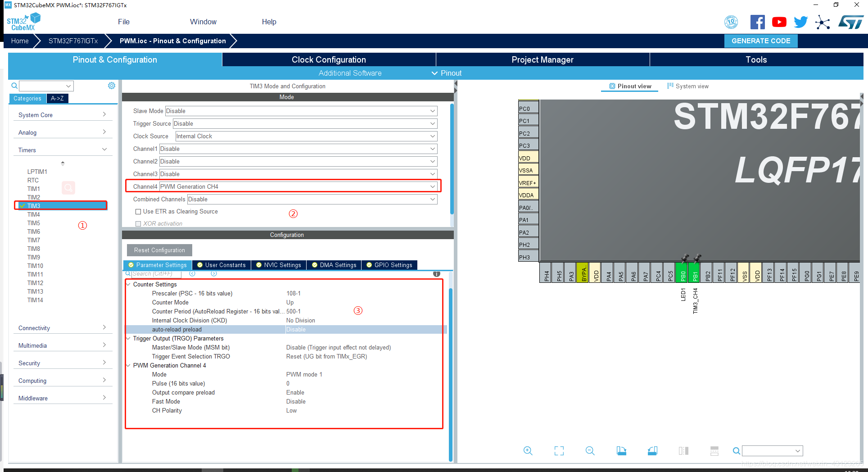Click the STM32CubeMX logo
868x472 pixels.
pos(23,22)
